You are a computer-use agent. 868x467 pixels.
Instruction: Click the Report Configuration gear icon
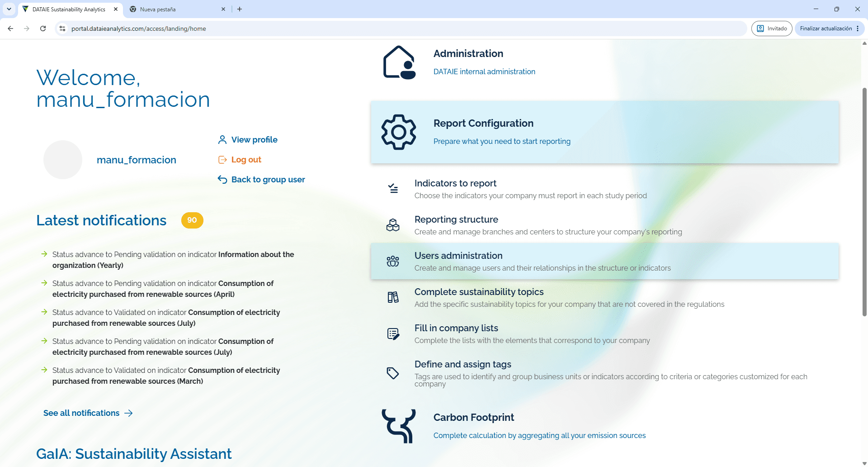coord(399,132)
